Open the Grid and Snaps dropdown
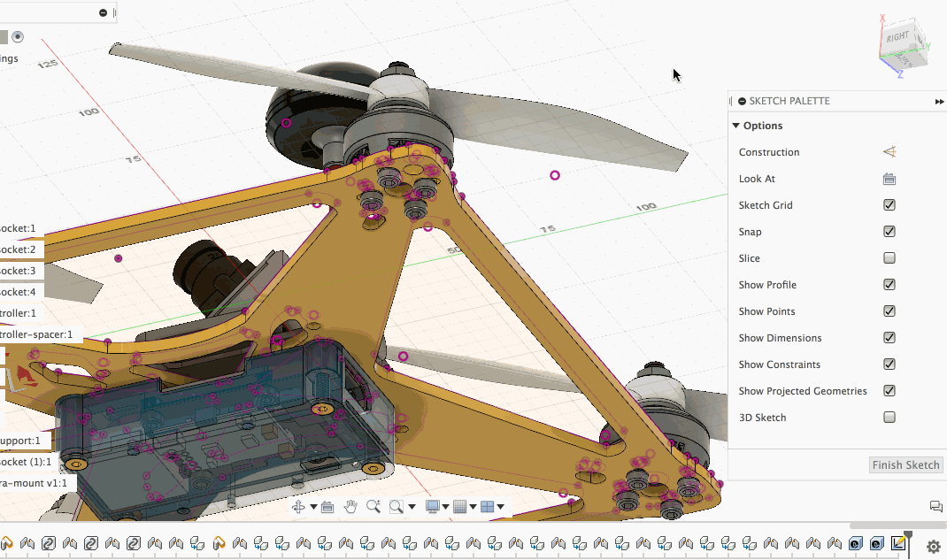Viewport: 947px width, 560px height. [x=464, y=507]
